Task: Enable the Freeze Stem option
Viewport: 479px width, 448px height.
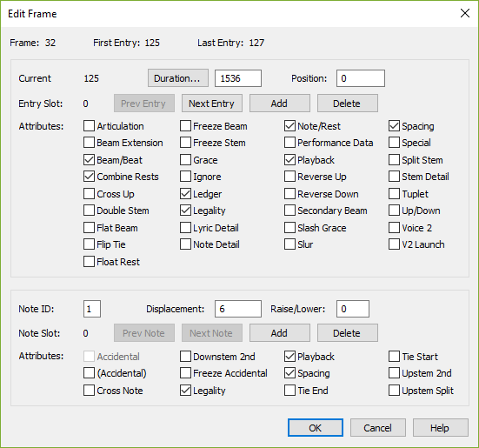Action: tap(185, 143)
